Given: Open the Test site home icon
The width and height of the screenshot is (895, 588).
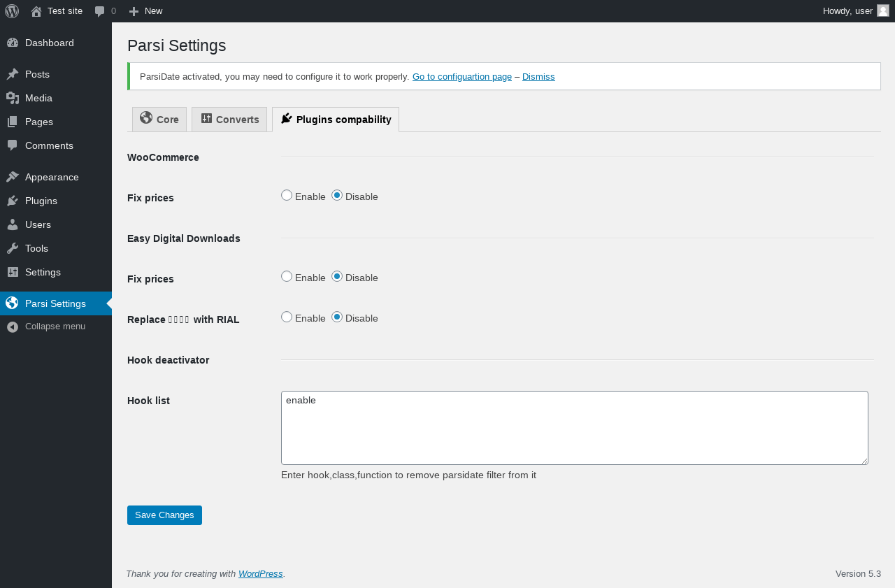Looking at the screenshot, I should 36,11.
